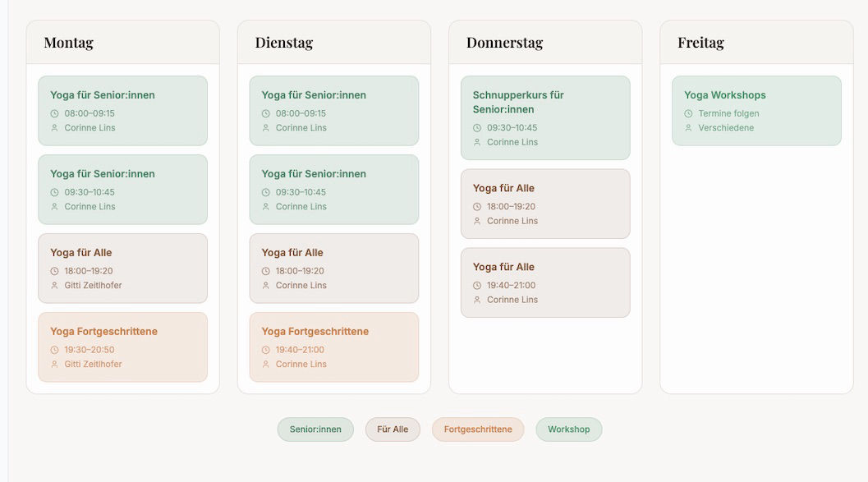Select the Workshop legend pill
868x482 pixels.
point(568,429)
